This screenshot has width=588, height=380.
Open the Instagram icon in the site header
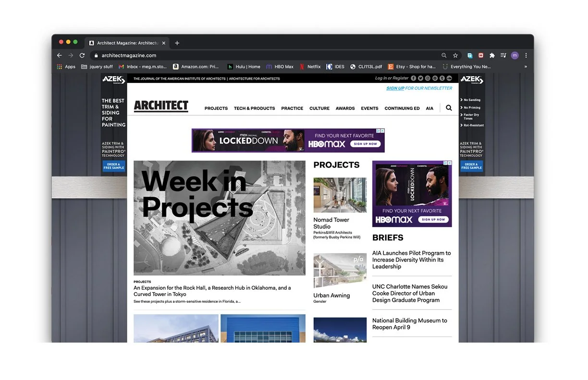tap(428, 78)
